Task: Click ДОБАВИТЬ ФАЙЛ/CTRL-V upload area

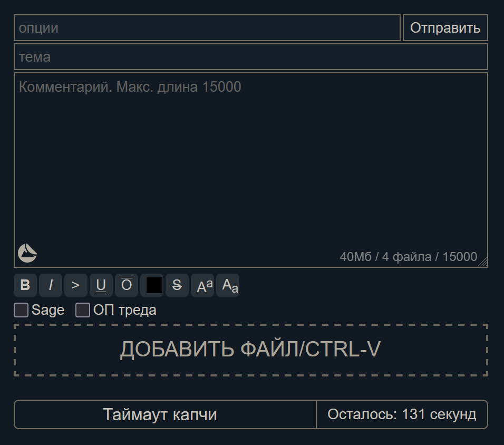Action: click(x=251, y=350)
